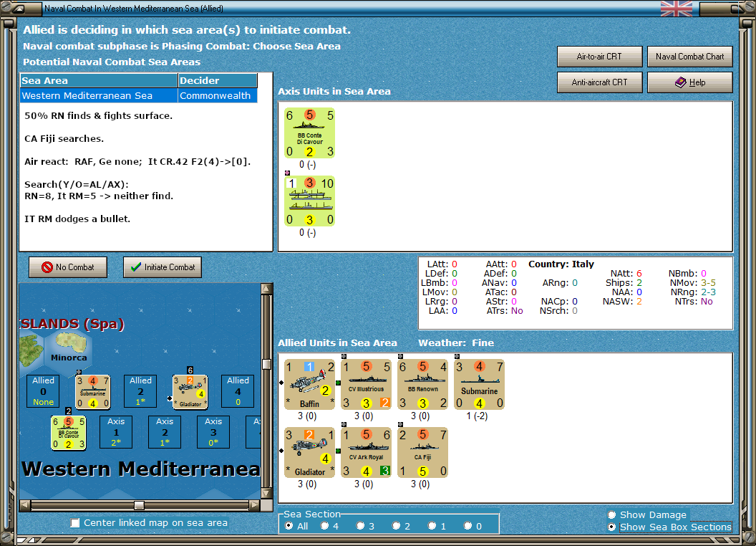Viewport: 756px width, 546px height.
Task: Click the 'IT RM dodges a bullet.' log line
Action: coord(77,219)
